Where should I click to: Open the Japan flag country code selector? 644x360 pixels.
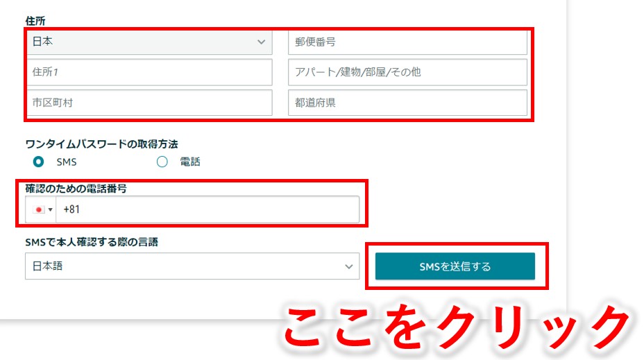point(41,209)
